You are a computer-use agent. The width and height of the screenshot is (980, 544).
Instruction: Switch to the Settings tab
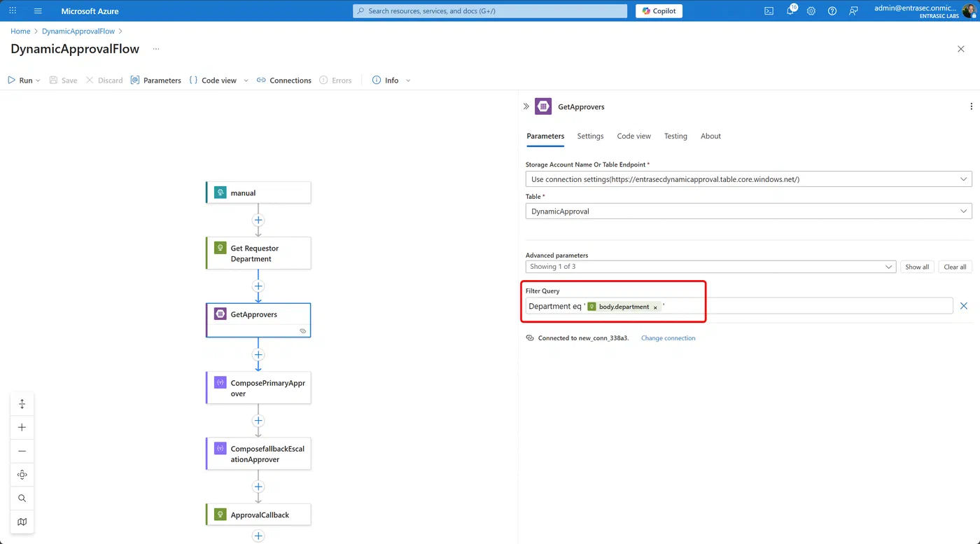(590, 136)
